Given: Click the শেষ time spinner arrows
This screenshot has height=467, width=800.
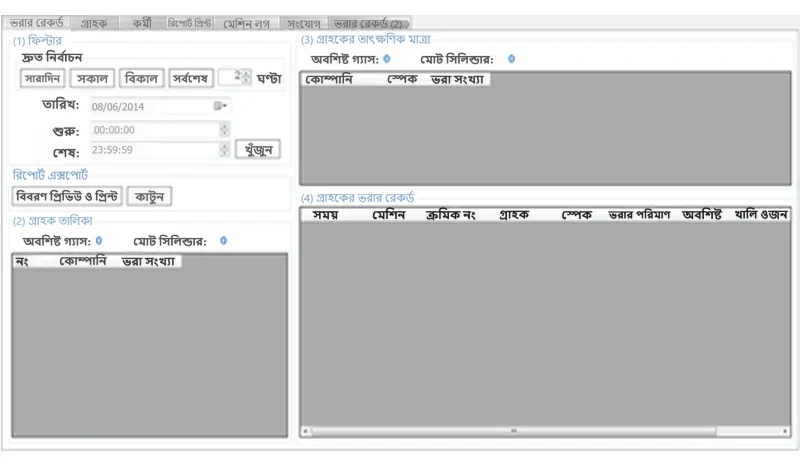Looking at the screenshot, I should 224,150.
